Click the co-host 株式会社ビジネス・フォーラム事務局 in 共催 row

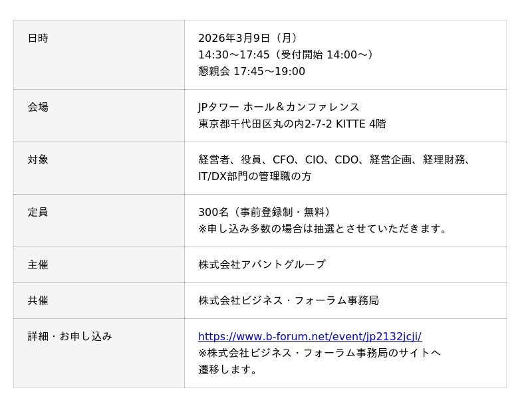(x=289, y=300)
